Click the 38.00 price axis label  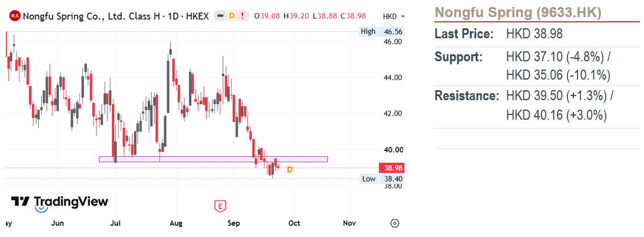(393, 186)
